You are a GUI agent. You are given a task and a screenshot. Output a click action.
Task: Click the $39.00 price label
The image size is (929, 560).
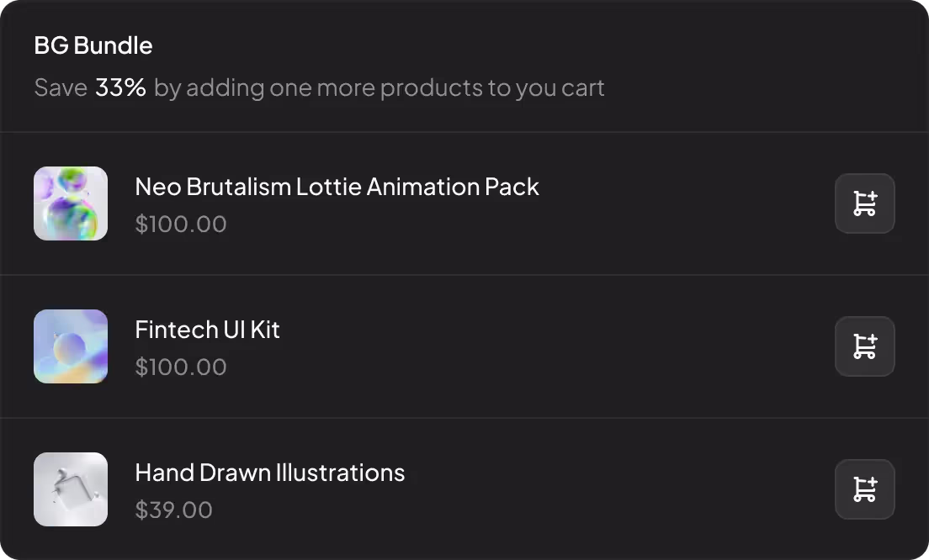pos(173,510)
